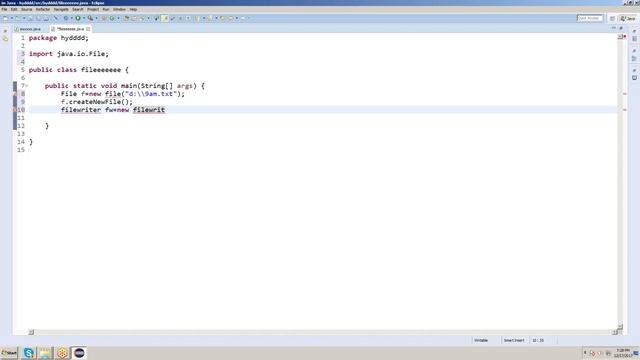Screen dimensions: 640x360
Task: Click the horizontal scrollbar right arrow
Action: point(614,332)
